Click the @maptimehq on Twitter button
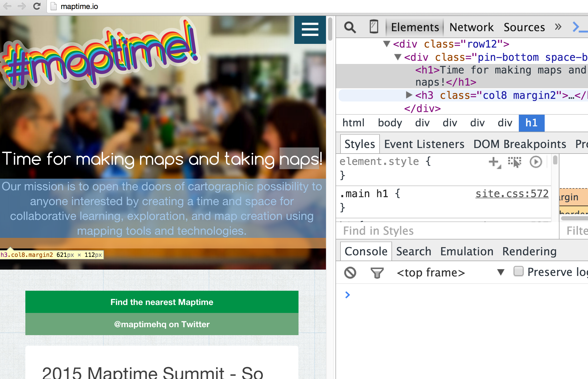The image size is (588, 379). [x=162, y=324]
